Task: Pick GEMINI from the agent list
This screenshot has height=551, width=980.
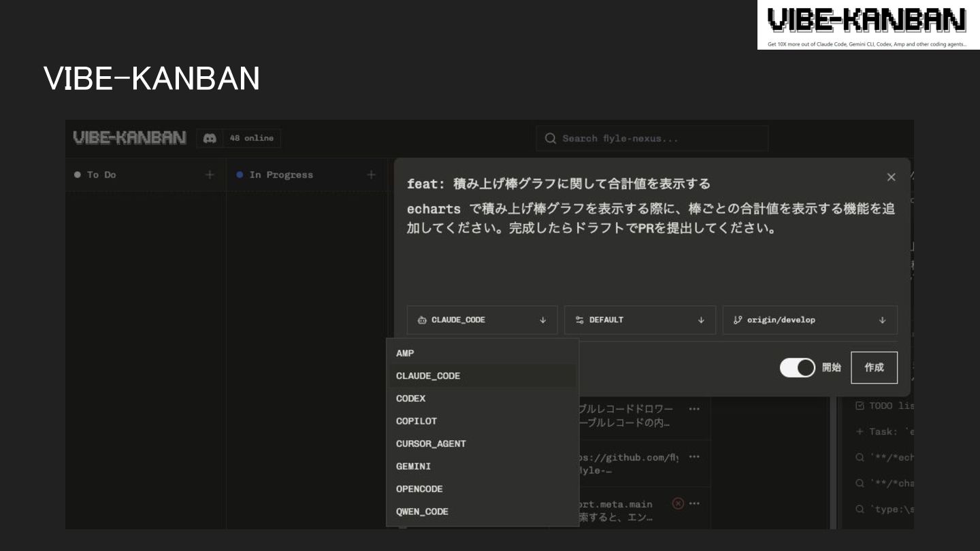Action: 483,466
